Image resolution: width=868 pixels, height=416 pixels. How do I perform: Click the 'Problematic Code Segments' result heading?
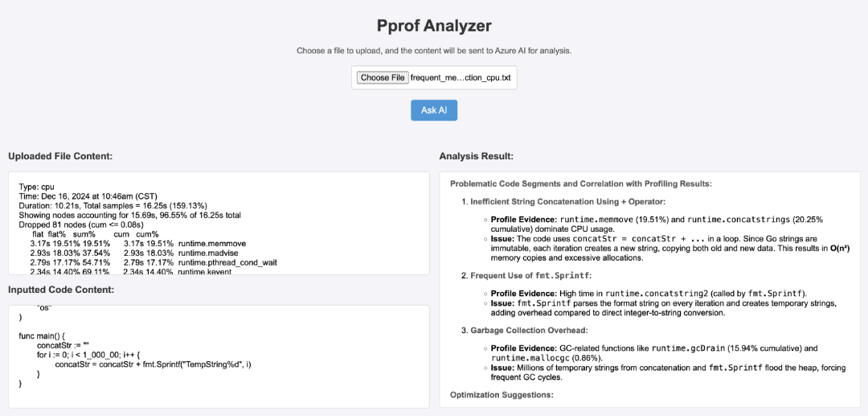pyautogui.click(x=581, y=183)
